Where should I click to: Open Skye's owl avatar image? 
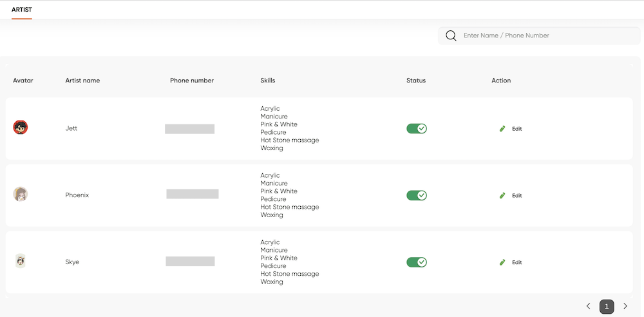(21, 261)
